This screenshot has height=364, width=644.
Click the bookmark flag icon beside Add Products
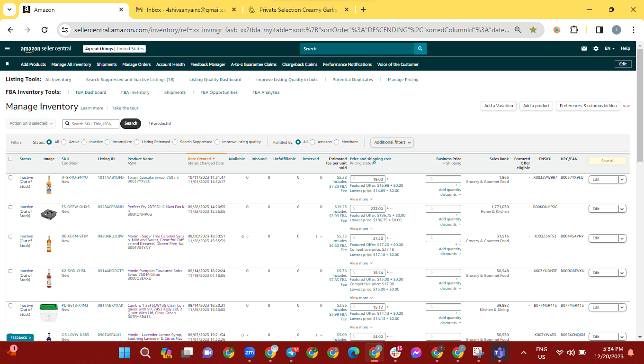click(7, 64)
